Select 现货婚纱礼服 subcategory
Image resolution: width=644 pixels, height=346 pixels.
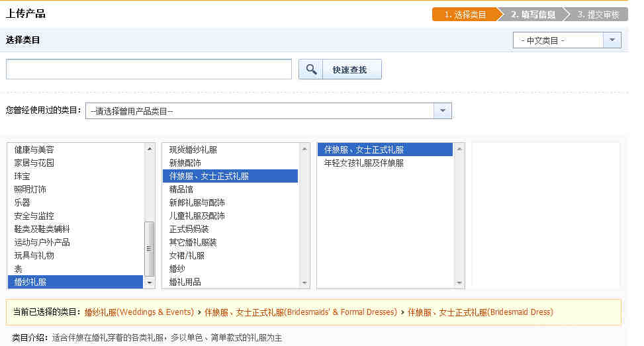pyautogui.click(x=230, y=150)
